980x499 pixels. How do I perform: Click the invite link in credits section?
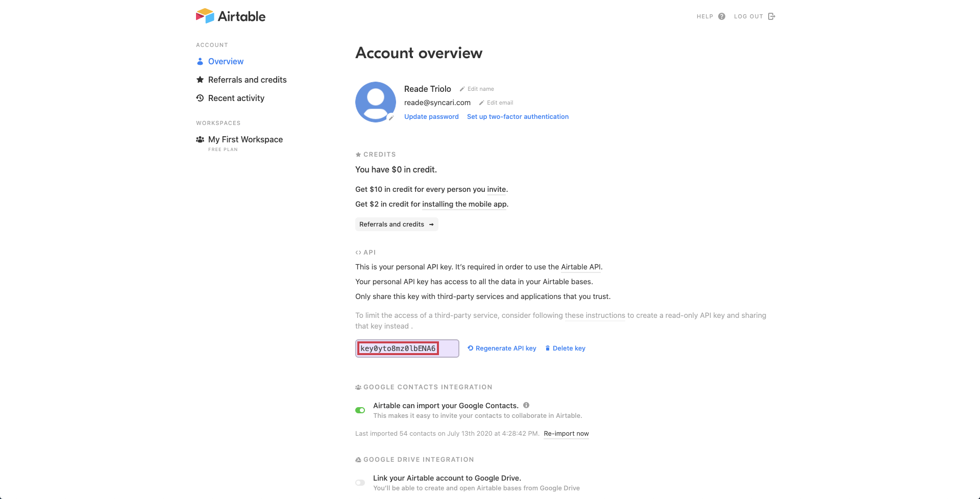coord(497,189)
